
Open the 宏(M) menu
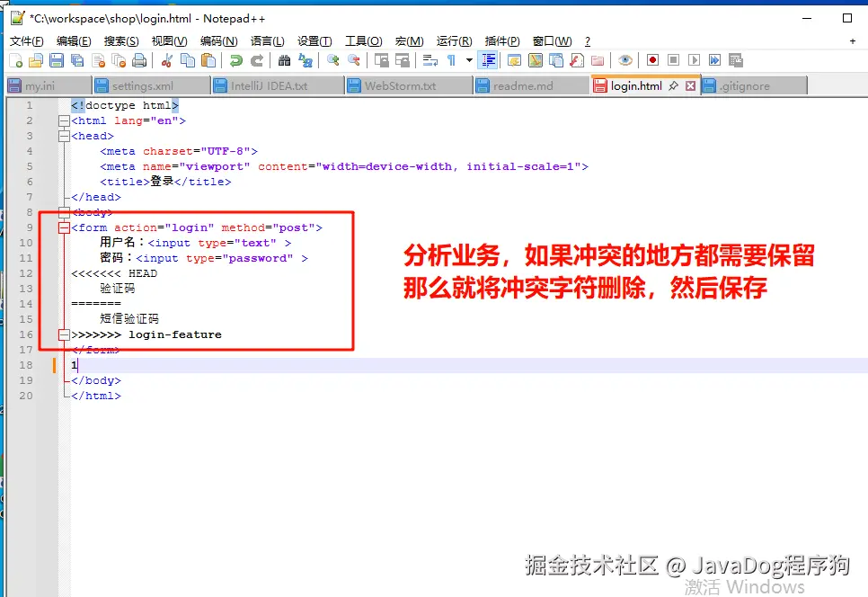click(409, 41)
